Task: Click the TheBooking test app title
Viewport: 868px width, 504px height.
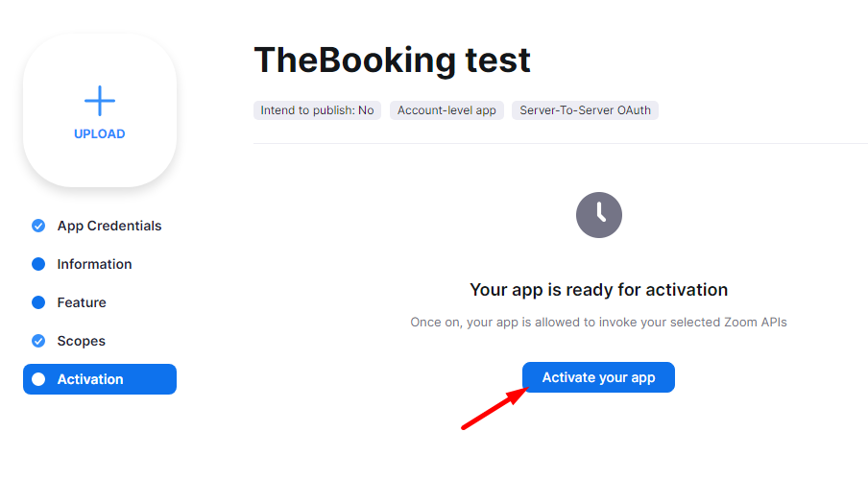Action: coord(392,60)
